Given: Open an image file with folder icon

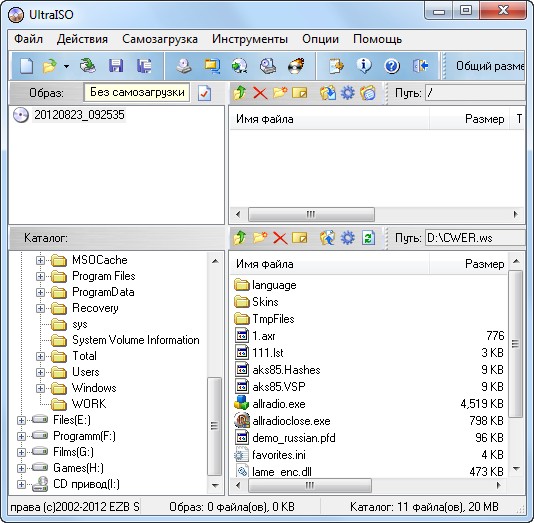Looking at the screenshot, I should 50,66.
